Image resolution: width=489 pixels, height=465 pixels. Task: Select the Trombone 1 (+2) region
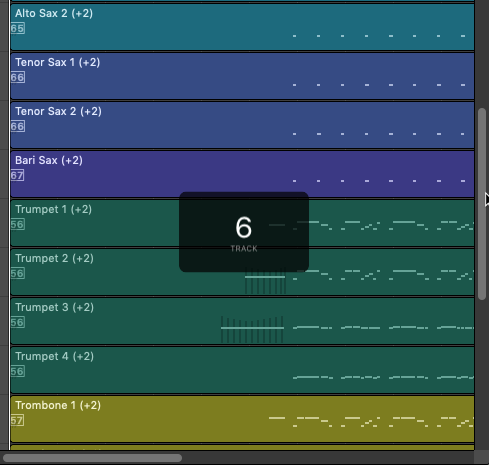[x=242, y=419]
